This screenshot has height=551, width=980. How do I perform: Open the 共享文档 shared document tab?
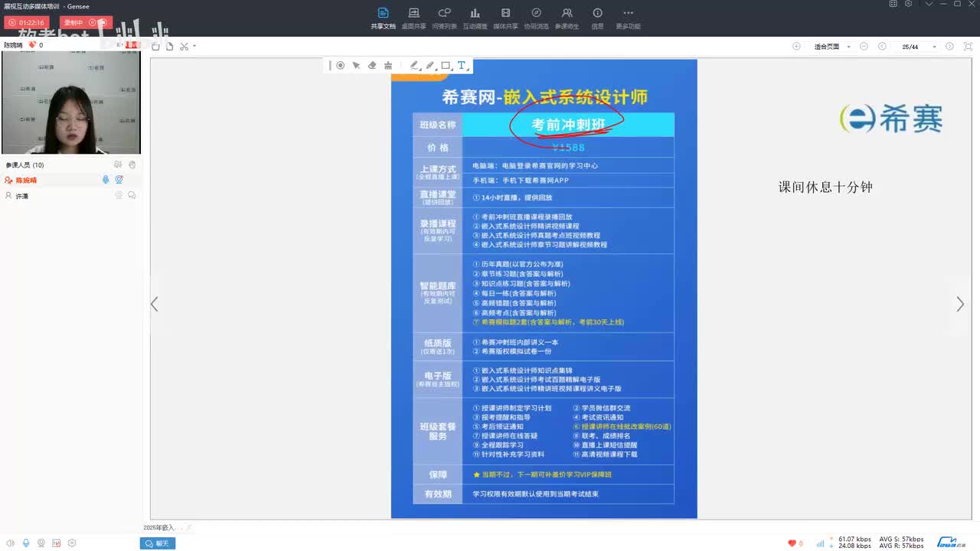click(383, 18)
